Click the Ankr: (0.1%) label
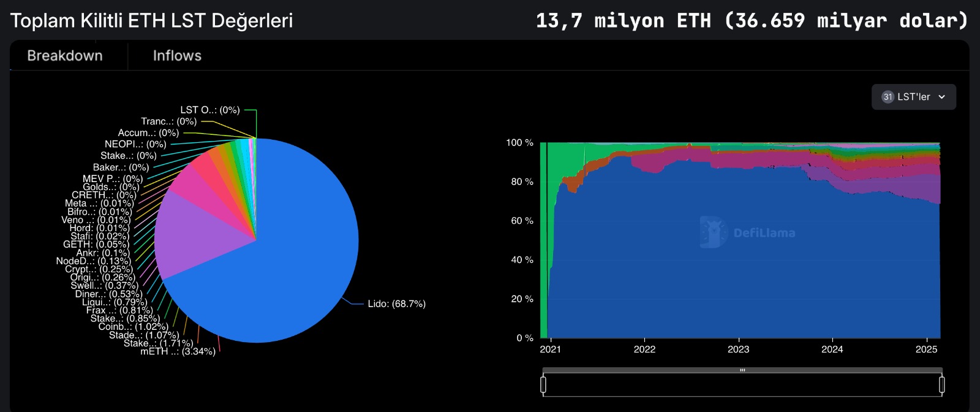The image size is (980, 412). tap(102, 253)
